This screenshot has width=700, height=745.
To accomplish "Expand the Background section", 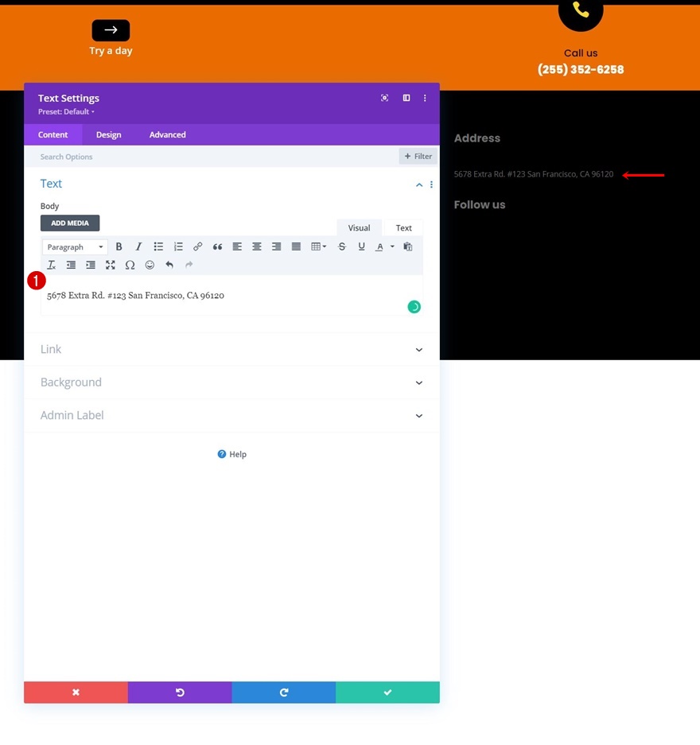I will click(x=232, y=382).
